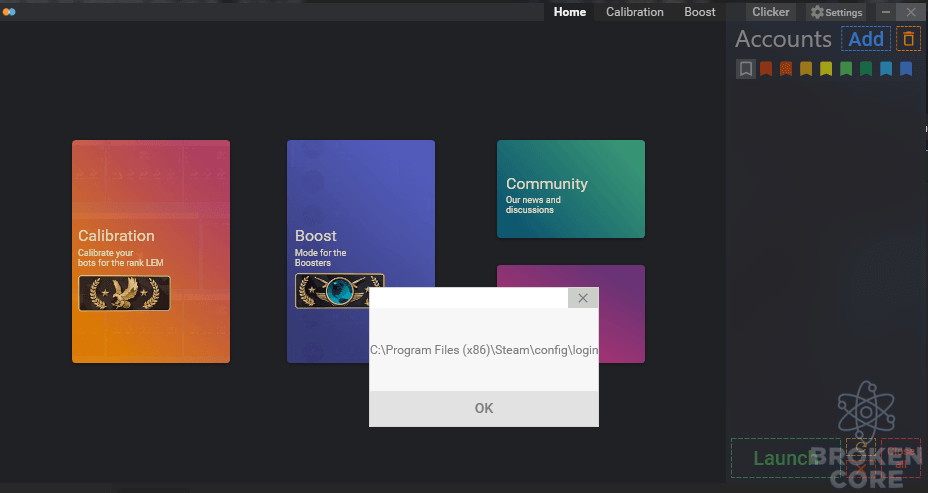Click the Accounts heading
Screen dimensions: 928x493
783,39
